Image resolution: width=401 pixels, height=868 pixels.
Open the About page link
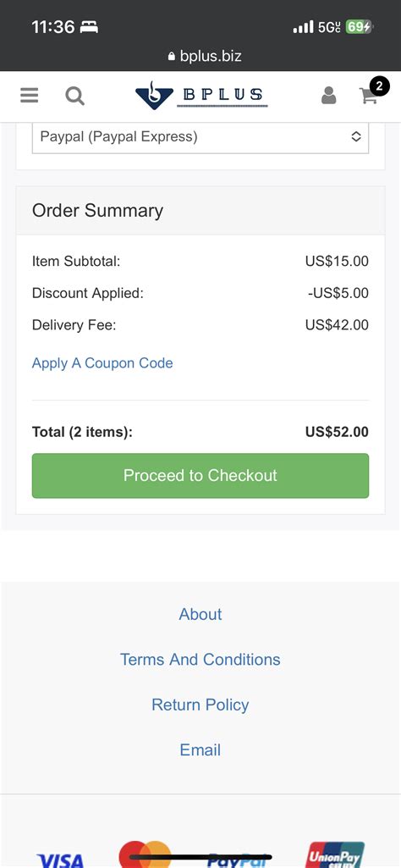[x=200, y=614]
